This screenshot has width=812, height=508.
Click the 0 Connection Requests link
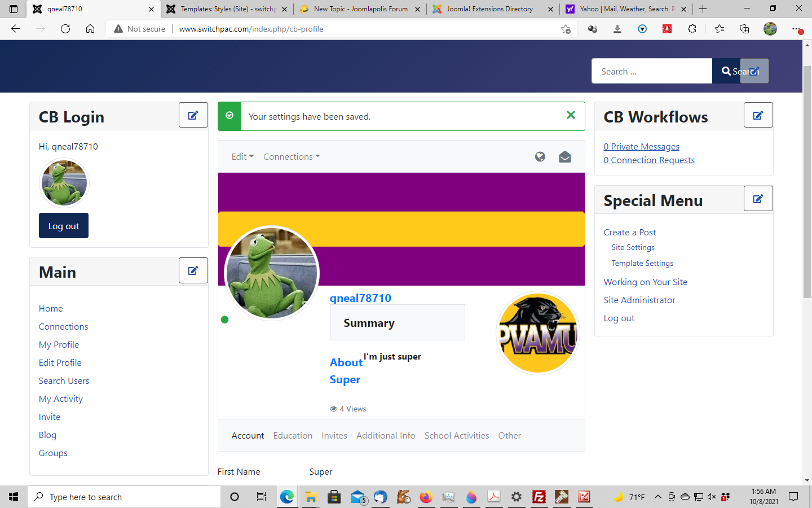[x=649, y=160]
